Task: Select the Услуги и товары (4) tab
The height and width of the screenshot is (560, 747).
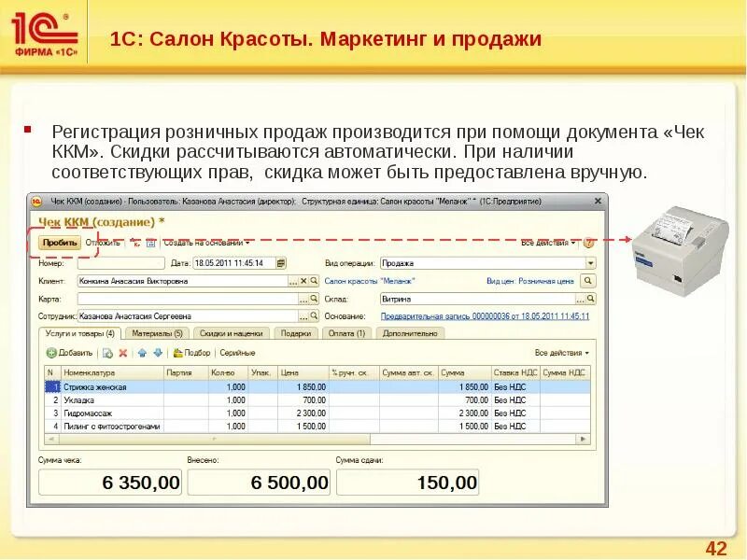Action: pos(80,333)
